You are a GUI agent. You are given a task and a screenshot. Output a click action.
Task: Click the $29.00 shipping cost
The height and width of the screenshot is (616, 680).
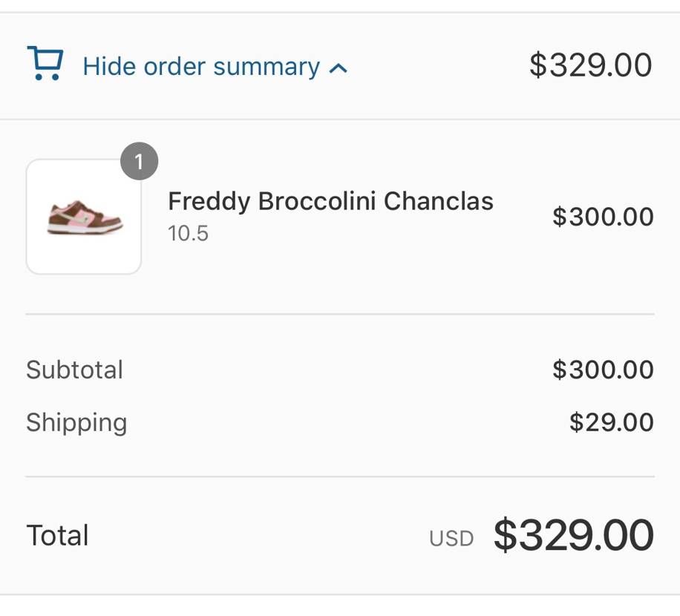click(x=611, y=422)
